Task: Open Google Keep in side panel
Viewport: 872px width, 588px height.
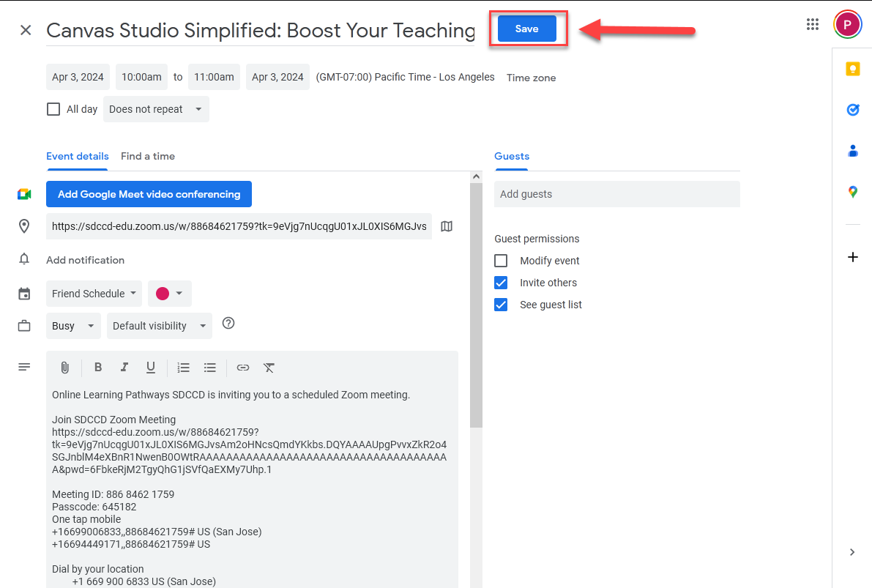Action: coord(852,69)
